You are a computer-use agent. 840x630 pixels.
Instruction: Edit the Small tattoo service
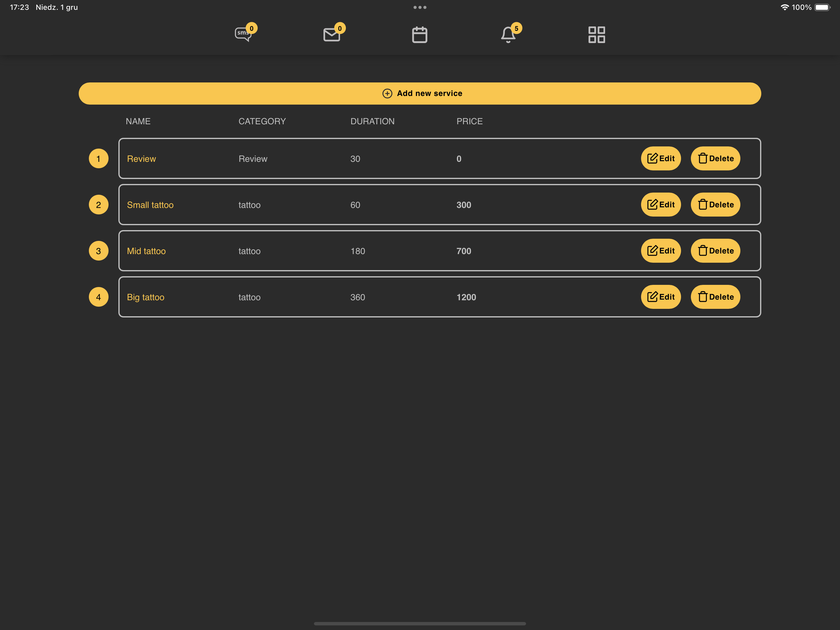(x=661, y=205)
